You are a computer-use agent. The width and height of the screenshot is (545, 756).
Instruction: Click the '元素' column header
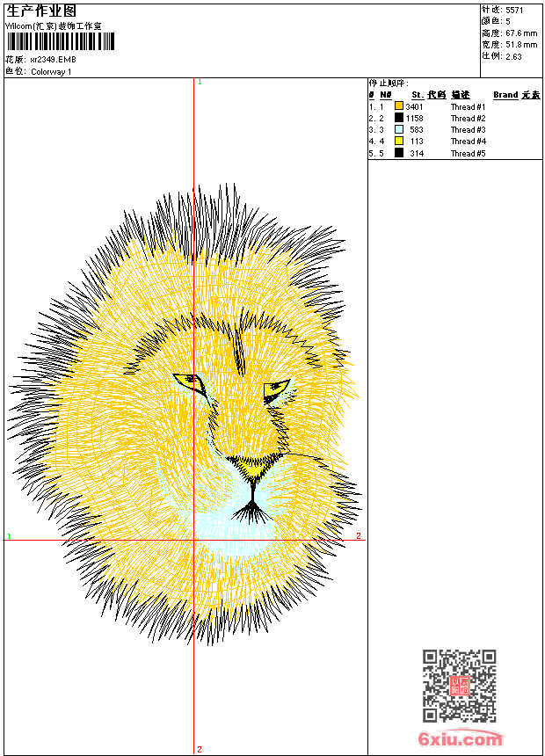531,95
